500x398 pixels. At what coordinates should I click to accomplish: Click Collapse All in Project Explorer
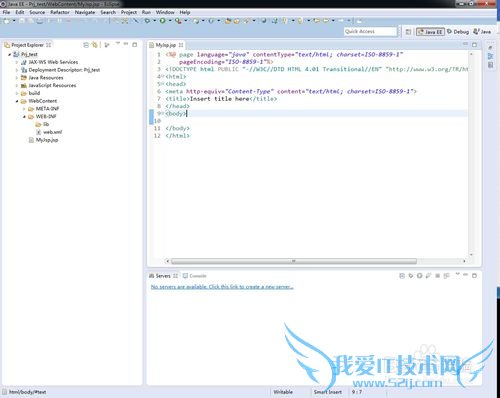(x=86, y=45)
